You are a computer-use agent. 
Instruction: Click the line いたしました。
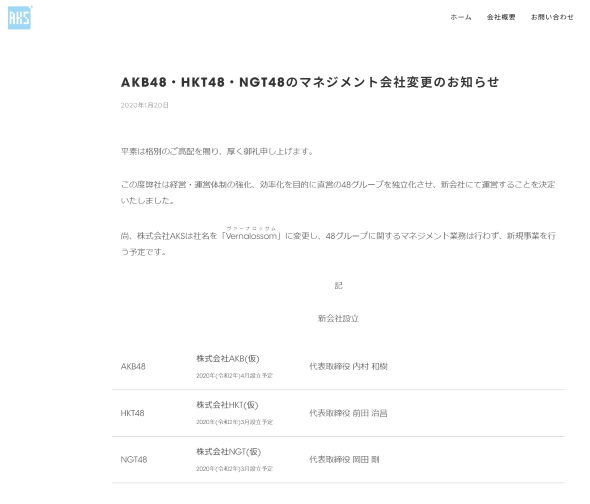pyautogui.click(x=148, y=201)
